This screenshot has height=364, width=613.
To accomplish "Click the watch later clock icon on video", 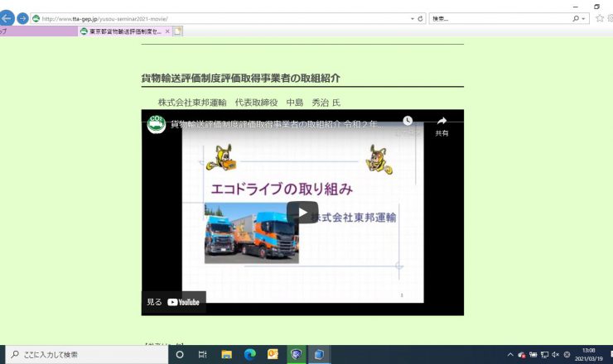I will tap(408, 121).
